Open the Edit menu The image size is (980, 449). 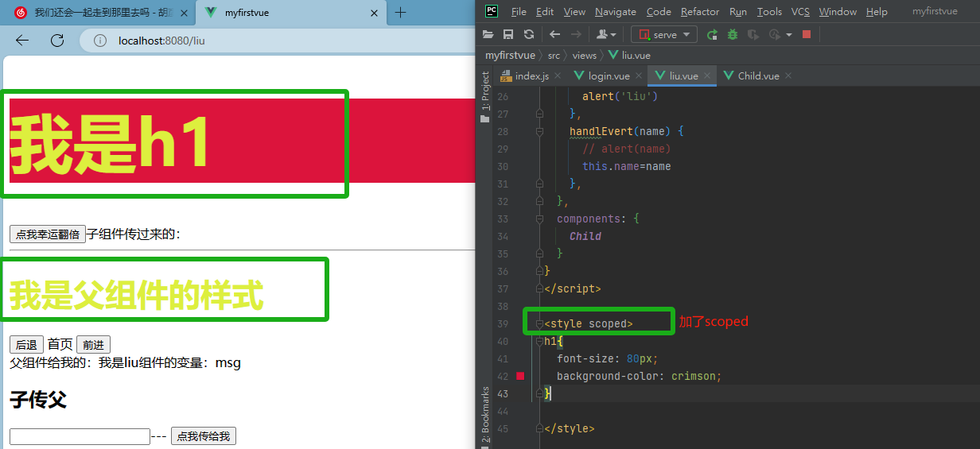[545, 11]
